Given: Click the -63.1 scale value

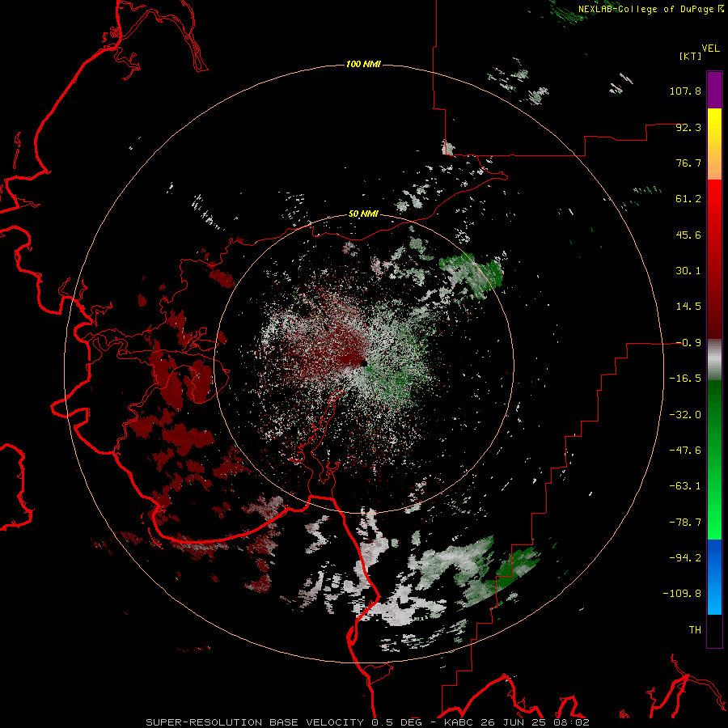Looking at the screenshot, I should 685,486.
